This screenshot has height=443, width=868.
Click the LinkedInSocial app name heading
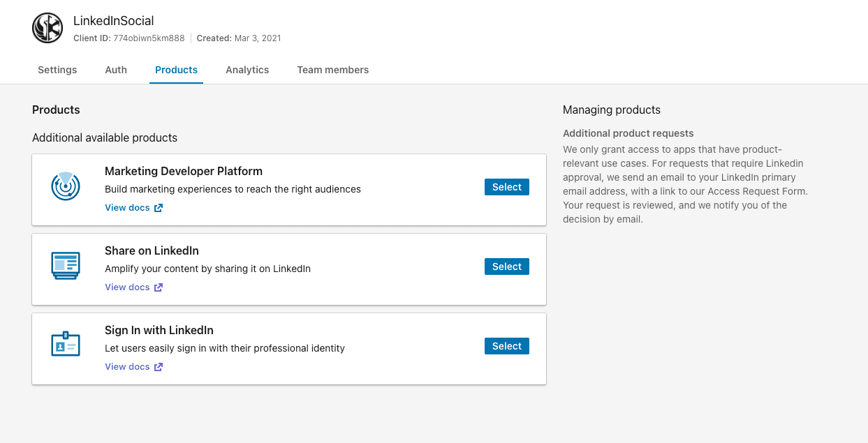coord(113,21)
